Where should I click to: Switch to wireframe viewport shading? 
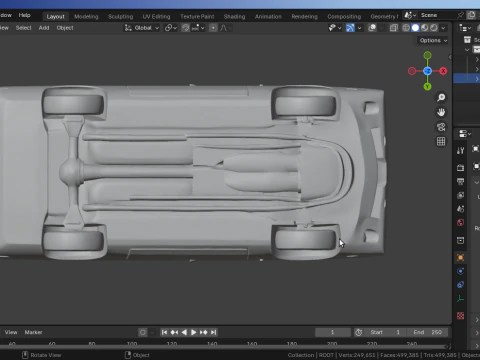coord(406,28)
